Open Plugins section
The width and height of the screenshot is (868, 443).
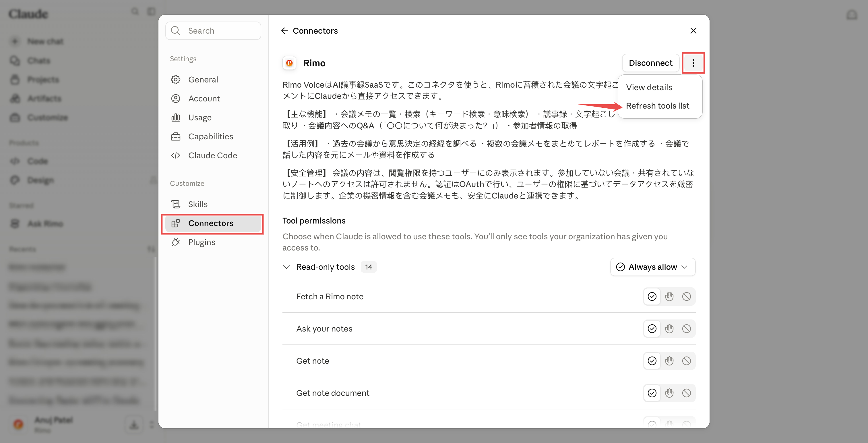[213, 242]
